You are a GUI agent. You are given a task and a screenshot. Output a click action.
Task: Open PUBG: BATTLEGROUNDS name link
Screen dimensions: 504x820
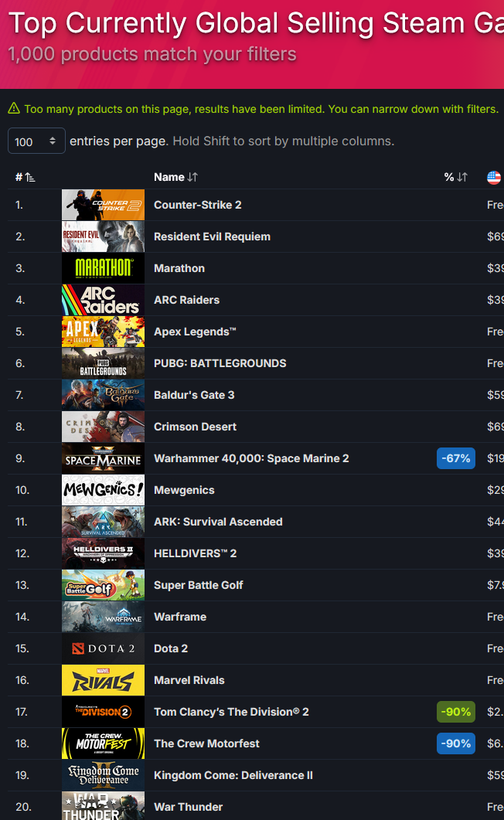pos(220,363)
